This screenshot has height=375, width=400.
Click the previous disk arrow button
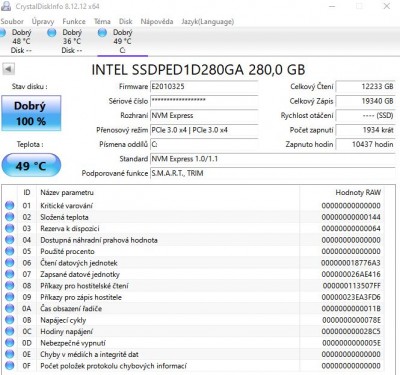click(8, 69)
